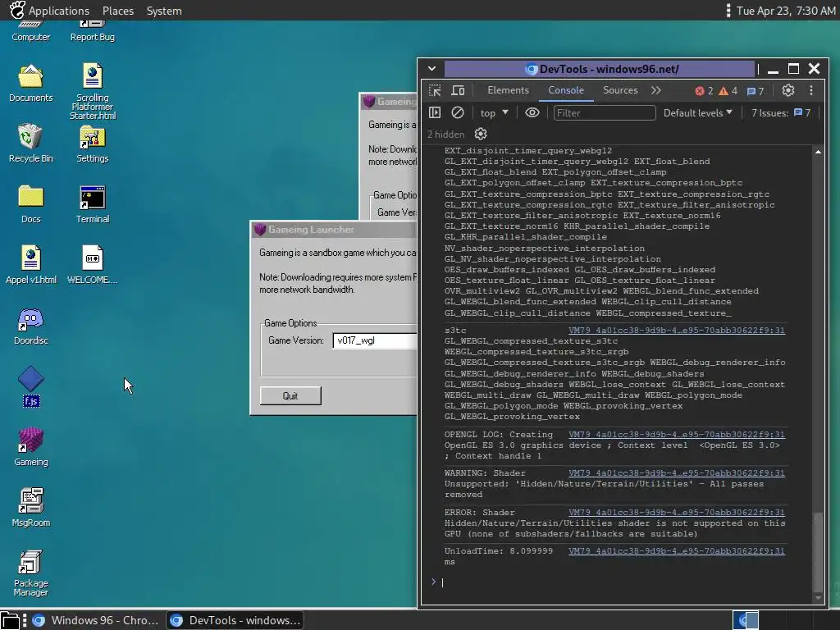Open the Package Manager shortcut icon
This screenshot has width=840, height=630.
click(30, 573)
